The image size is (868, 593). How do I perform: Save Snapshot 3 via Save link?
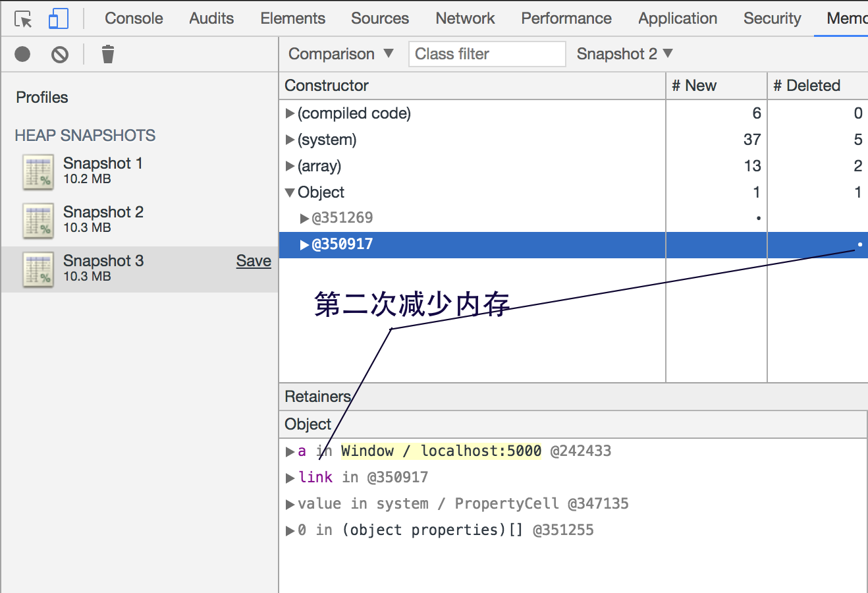pyautogui.click(x=254, y=261)
